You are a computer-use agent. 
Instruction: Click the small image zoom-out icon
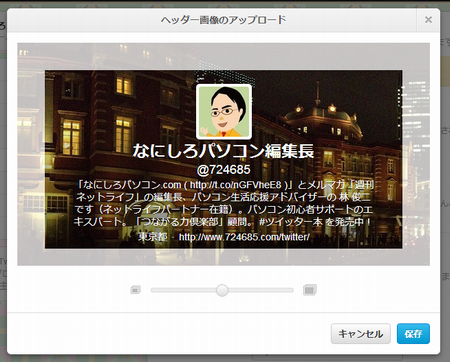pos(136,290)
